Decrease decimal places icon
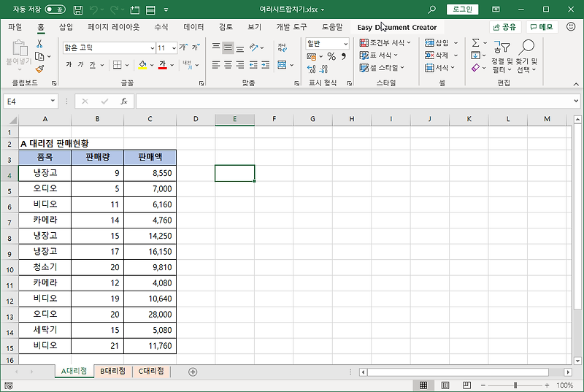 [323, 69]
